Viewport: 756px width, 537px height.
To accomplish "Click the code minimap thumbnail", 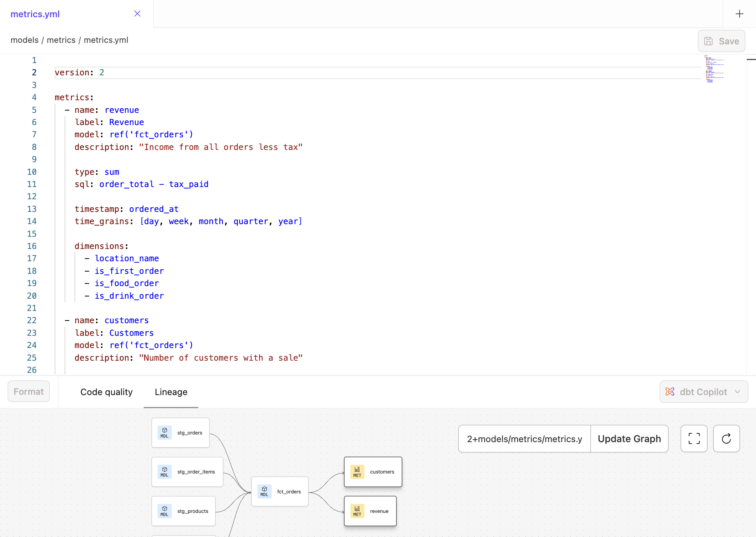I will [714, 69].
